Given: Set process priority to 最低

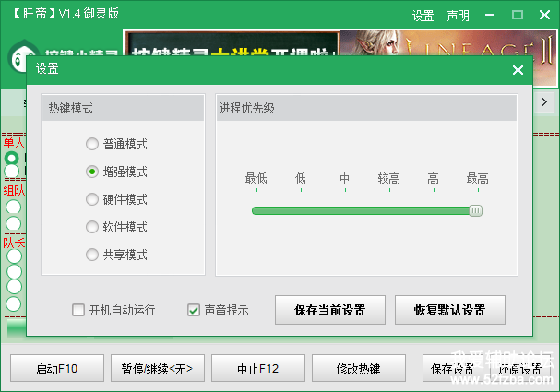Looking at the screenshot, I should click(x=256, y=178).
